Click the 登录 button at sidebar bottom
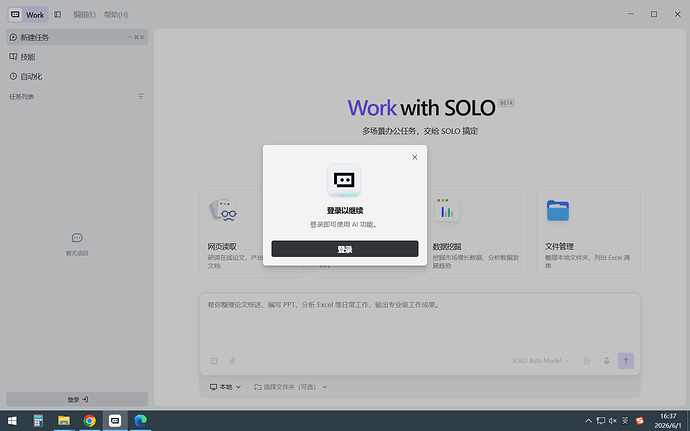This screenshot has height=431, width=690. point(77,399)
